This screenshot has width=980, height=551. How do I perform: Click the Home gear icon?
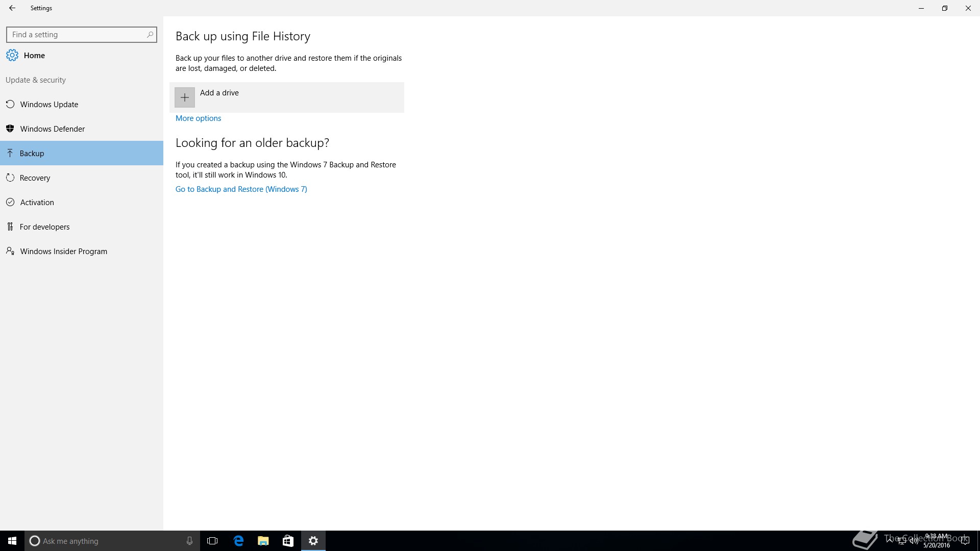click(12, 55)
